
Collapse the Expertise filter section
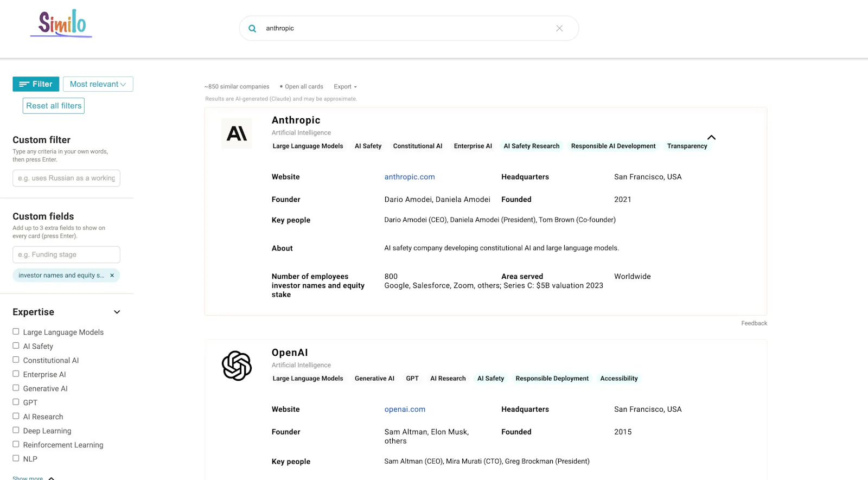tap(117, 312)
